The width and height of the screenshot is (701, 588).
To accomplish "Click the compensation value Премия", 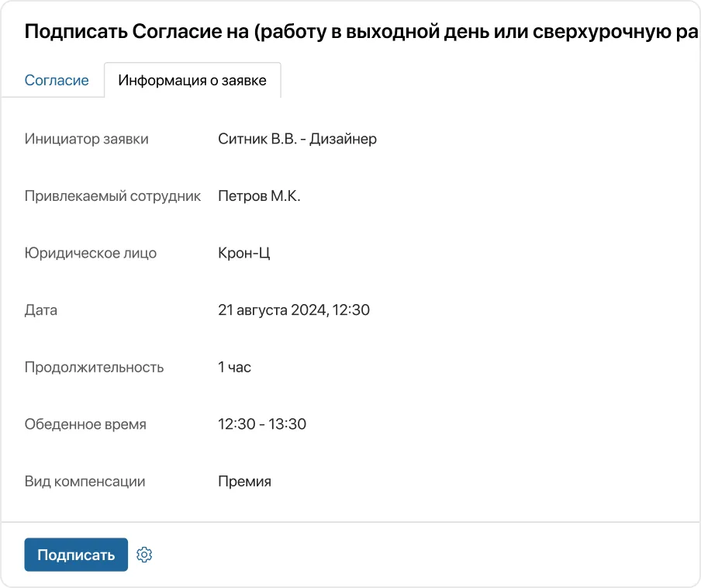I will tap(244, 481).
